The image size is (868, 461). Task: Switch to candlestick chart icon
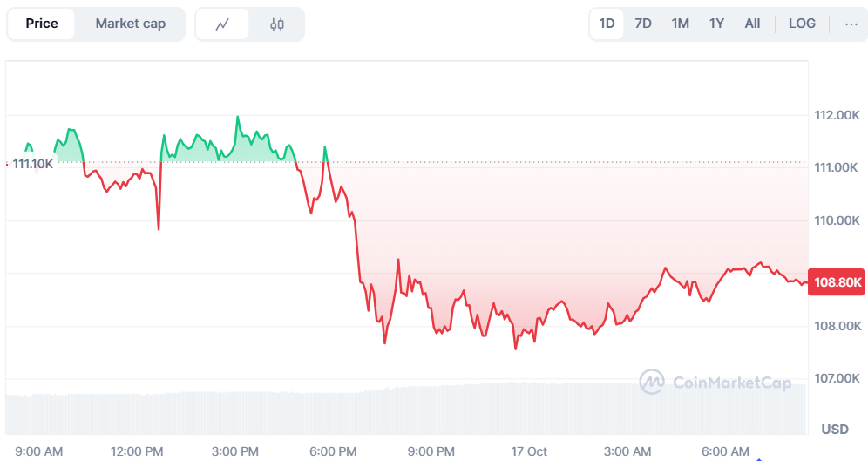click(x=277, y=24)
